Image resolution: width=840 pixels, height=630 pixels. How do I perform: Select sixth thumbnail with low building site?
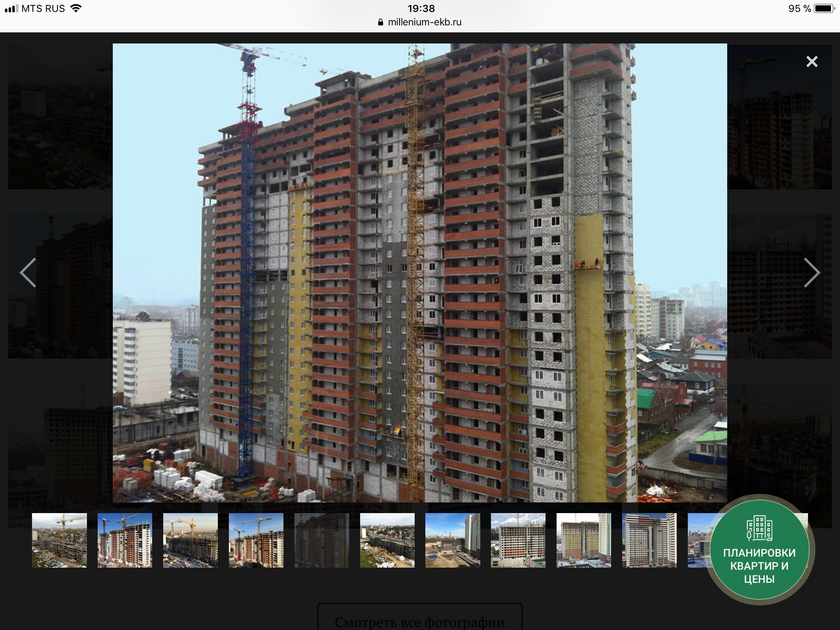click(387, 540)
